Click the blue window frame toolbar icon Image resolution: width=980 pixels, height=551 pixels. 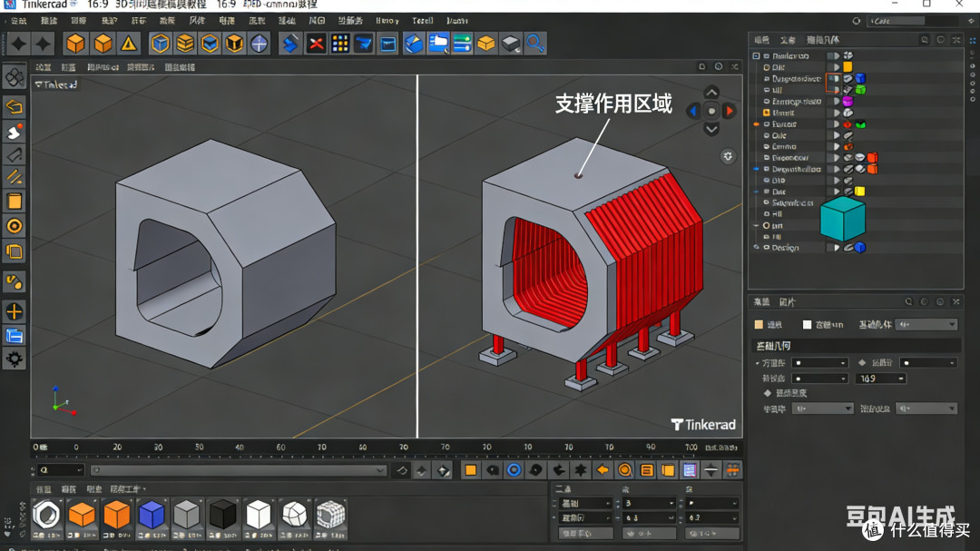click(x=388, y=44)
